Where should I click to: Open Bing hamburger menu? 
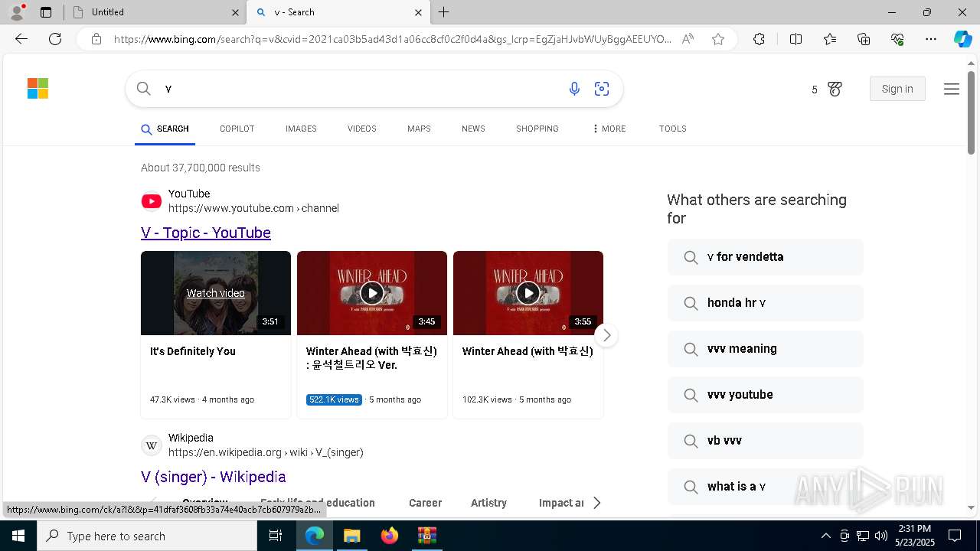[952, 89]
